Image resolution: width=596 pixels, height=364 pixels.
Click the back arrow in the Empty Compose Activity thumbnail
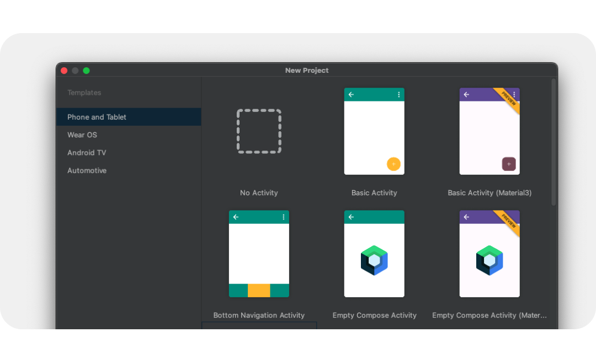(x=351, y=217)
